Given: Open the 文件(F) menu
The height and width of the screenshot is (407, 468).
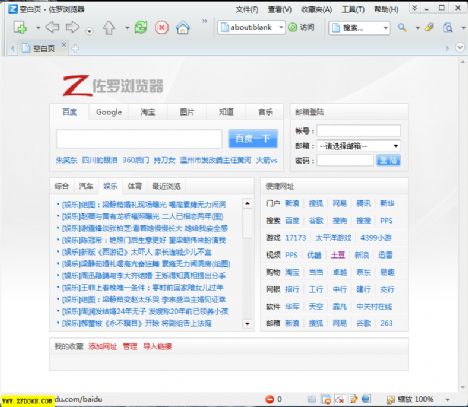Looking at the screenshot, I should pos(247,9).
